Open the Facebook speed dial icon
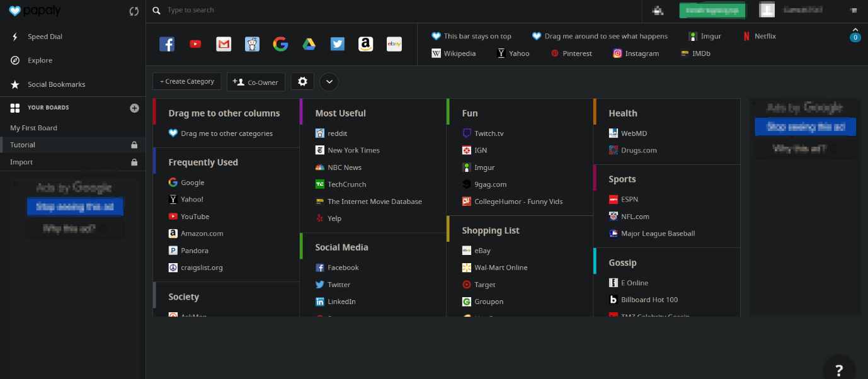868x379 pixels. point(167,44)
